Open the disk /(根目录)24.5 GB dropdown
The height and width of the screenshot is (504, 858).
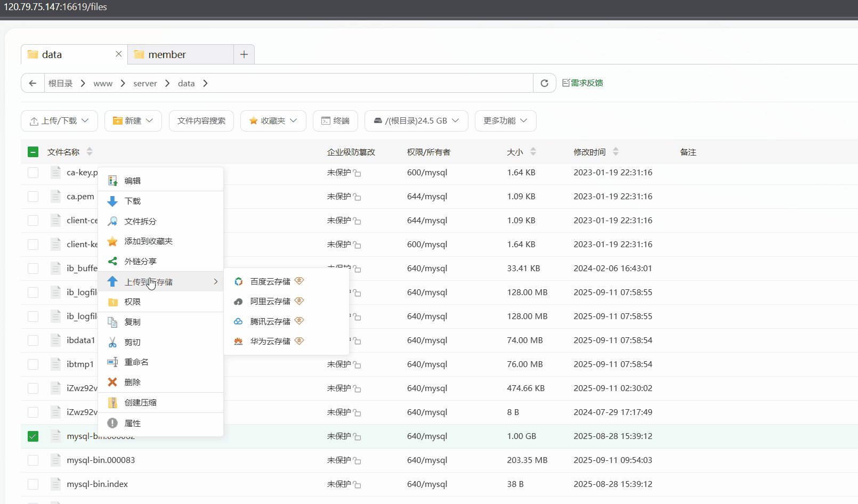pos(416,121)
